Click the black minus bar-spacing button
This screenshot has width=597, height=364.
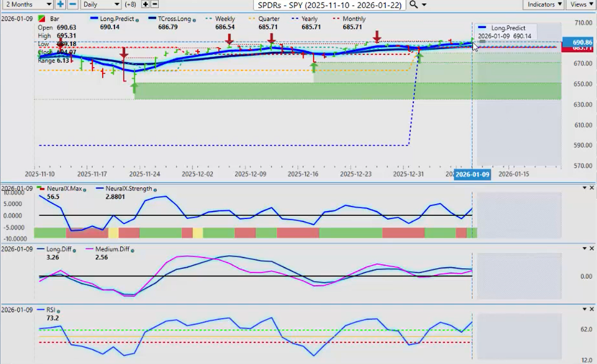point(155,4)
